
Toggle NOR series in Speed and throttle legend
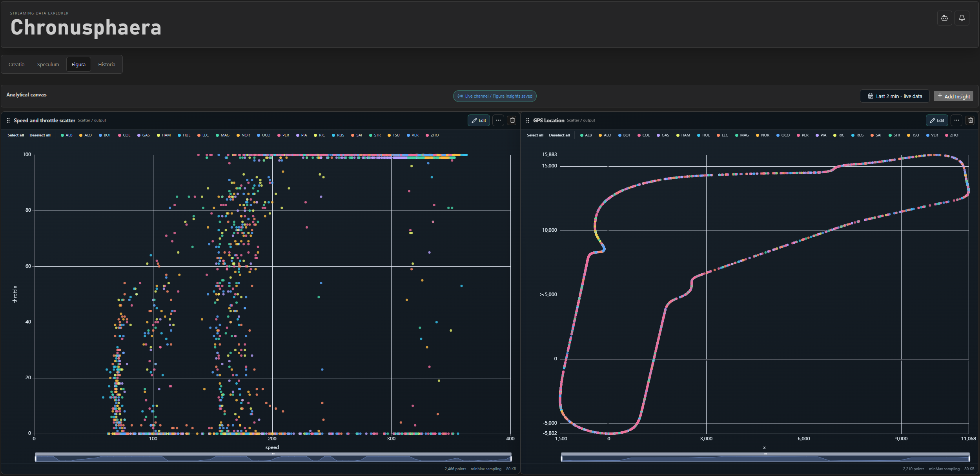(243, 135)
